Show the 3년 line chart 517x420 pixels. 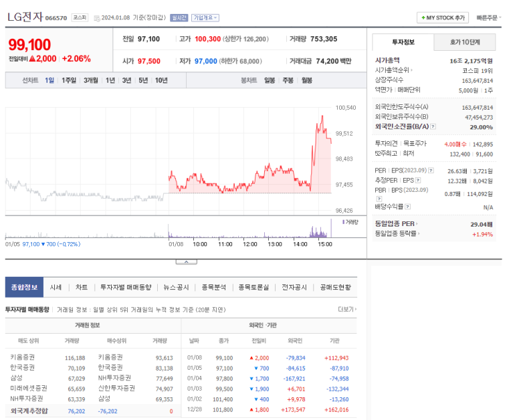tap(126, 80)
